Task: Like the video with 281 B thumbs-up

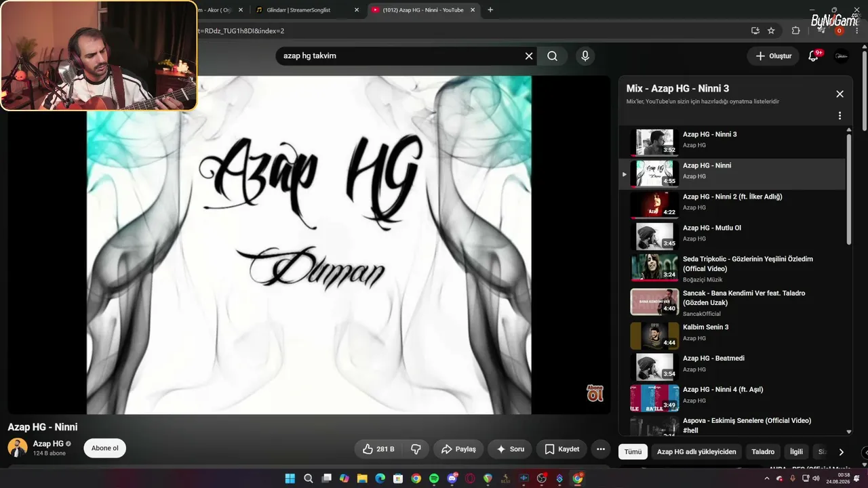Action: coord(378,449)
